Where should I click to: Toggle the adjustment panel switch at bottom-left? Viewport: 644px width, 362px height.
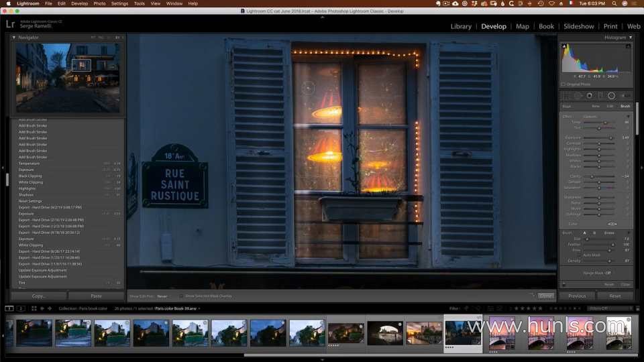coord(564,284)
